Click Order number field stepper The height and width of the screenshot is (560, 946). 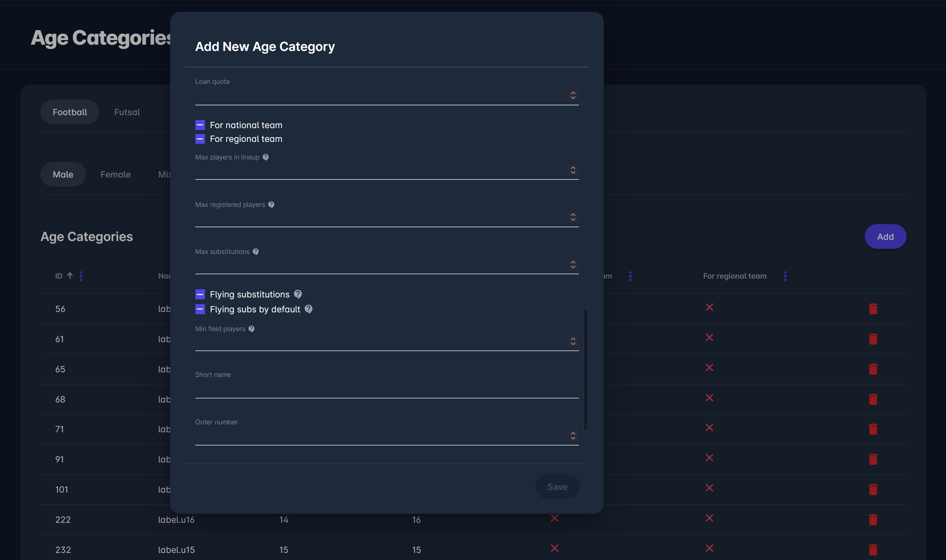tap(573, 436)
